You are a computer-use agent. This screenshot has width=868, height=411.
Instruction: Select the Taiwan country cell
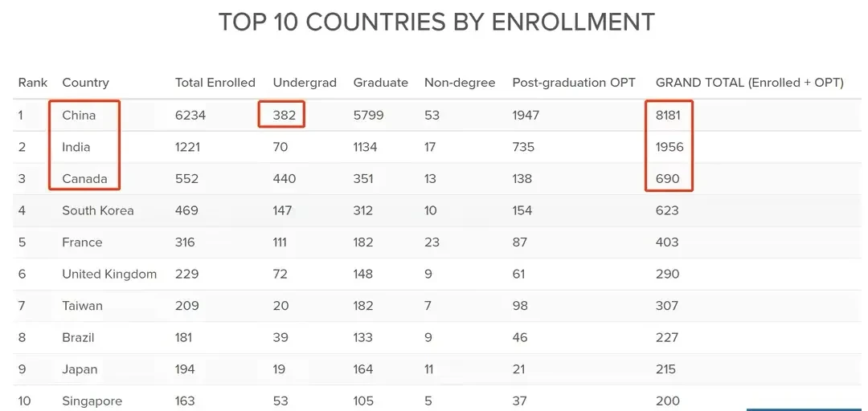click(x=83, y=306)
